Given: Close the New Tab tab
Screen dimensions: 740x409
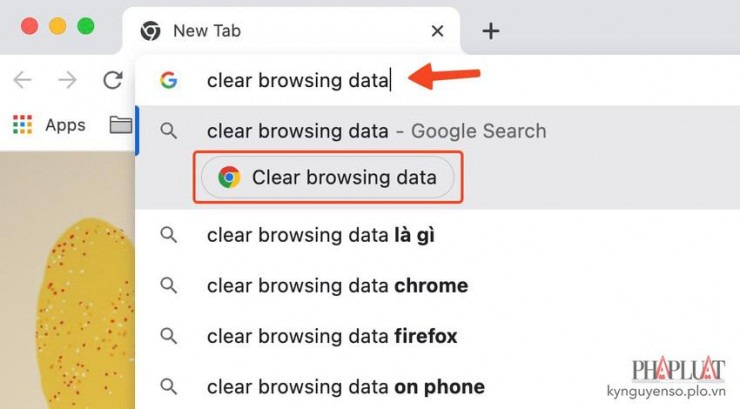Looking at the screenshot, I should [437, 31].
